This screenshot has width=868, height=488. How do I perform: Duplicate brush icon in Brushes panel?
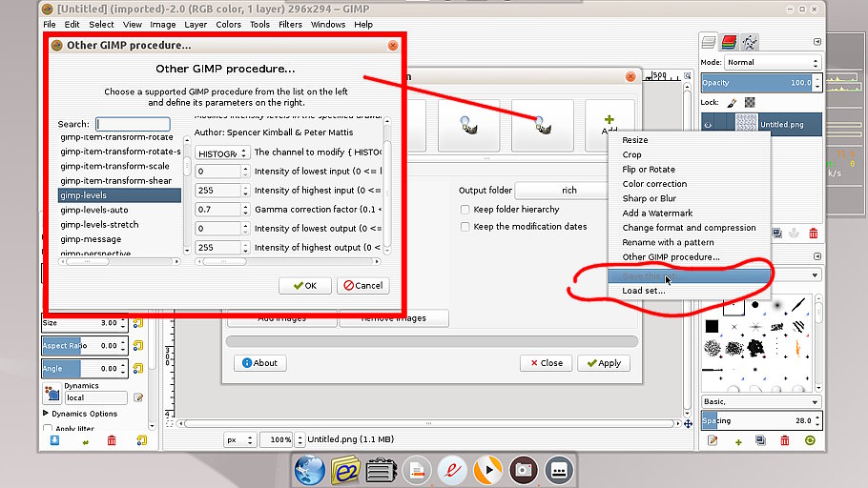760,440
